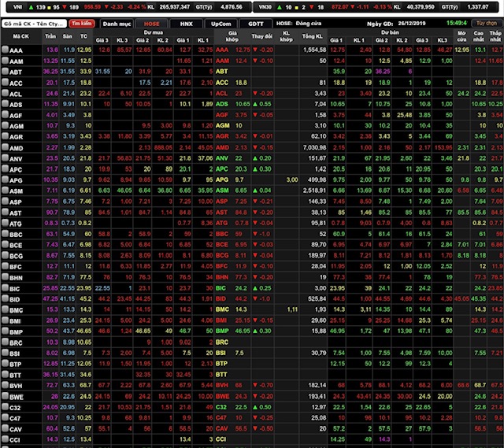
Task: Click the VNI green up-arrow icon
Action: coord(28,6)
